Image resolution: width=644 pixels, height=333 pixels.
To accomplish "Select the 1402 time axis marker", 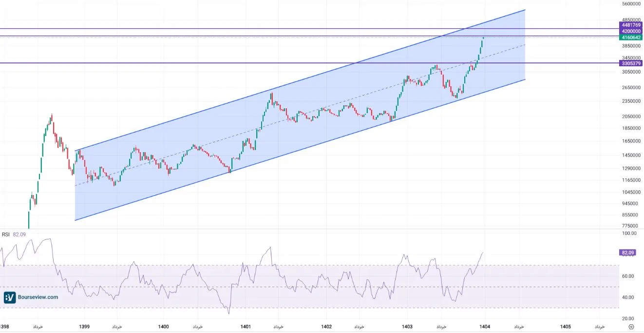I will (326, 327).
